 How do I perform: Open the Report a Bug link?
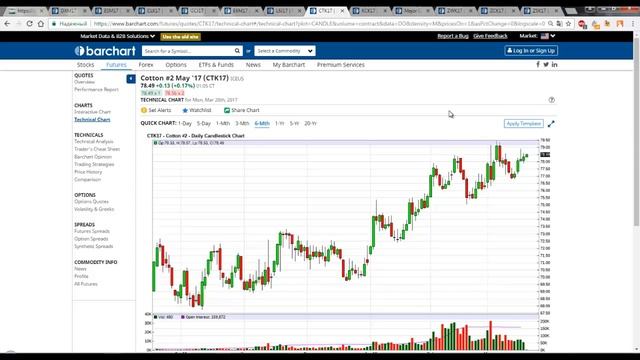[453, 36]
